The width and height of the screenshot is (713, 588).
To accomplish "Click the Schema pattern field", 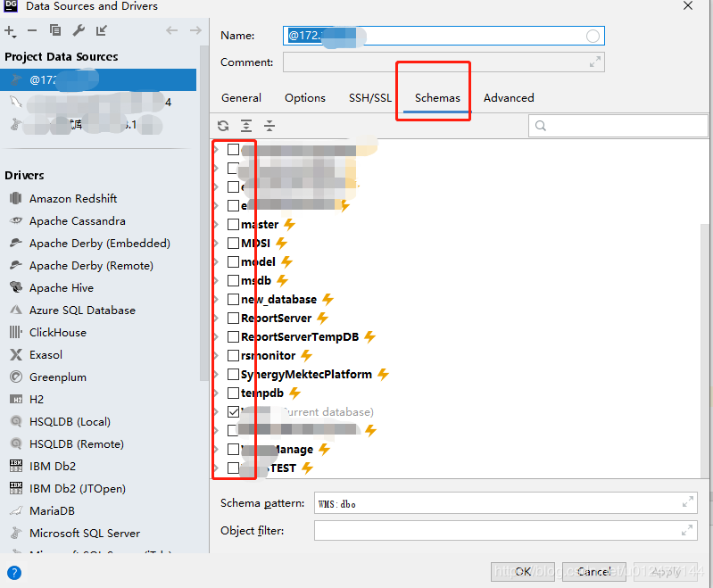I will coord(505,502).
